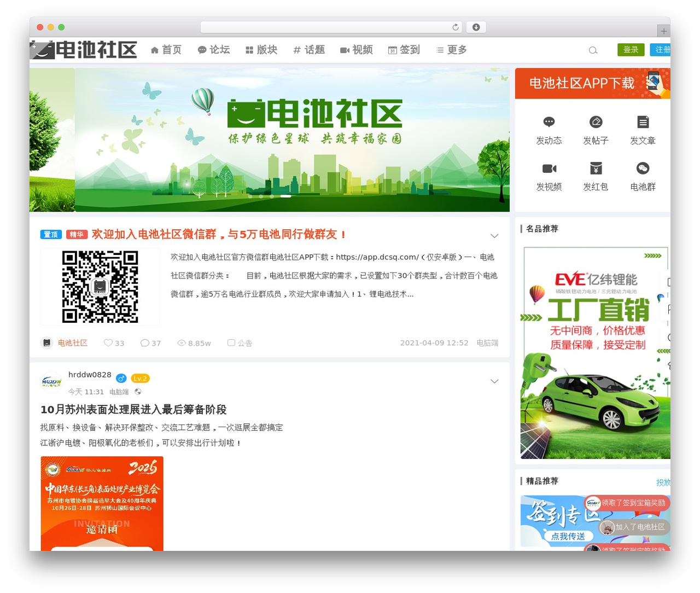Open 发视频 video upload icon

549,168
